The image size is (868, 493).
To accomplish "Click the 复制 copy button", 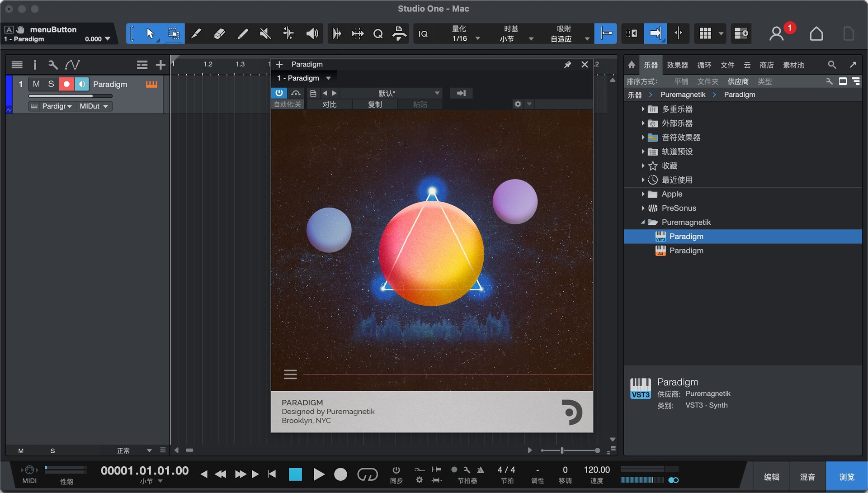I will [375, 104].
